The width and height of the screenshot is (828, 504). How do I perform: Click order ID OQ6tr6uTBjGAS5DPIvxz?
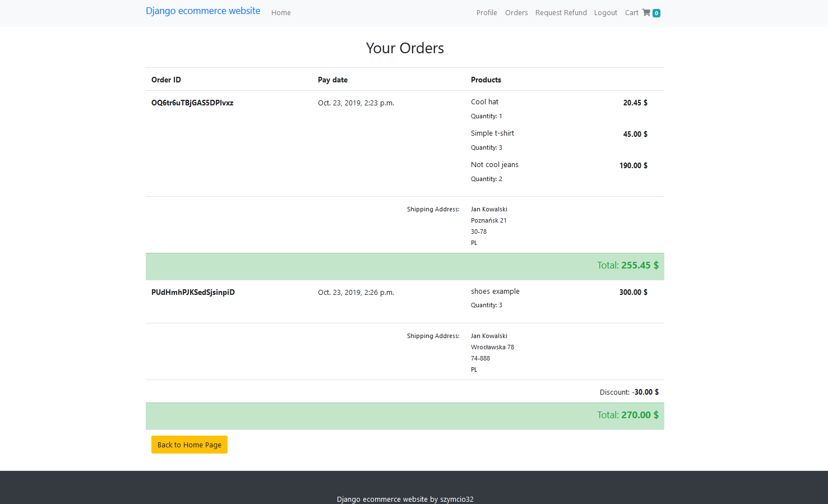pyautogui.click(x=192, y=103)
